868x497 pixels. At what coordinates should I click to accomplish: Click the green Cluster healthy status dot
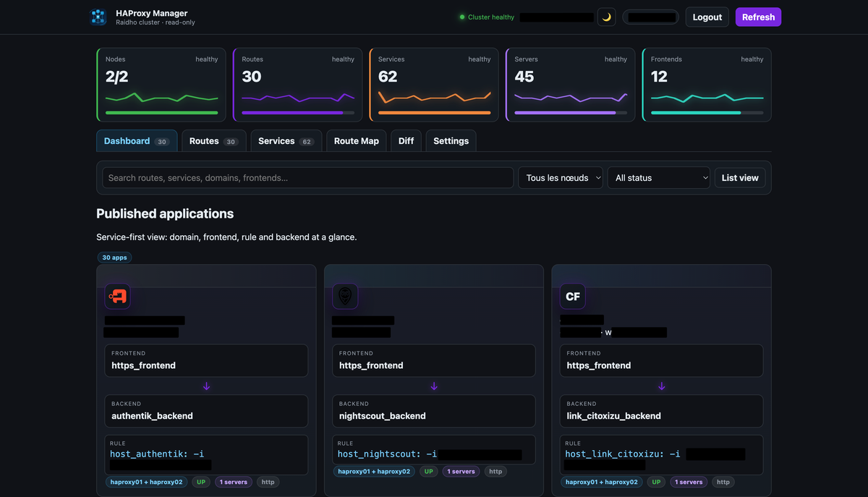[x=462, y=17]
